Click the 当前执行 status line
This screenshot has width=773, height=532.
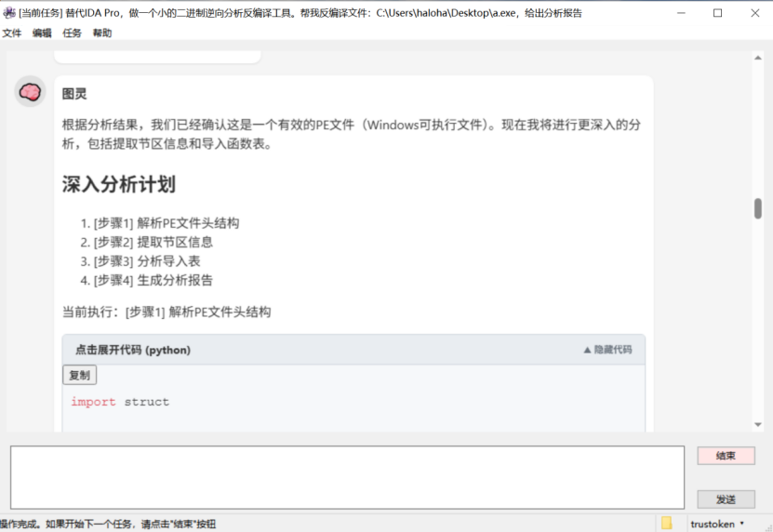[x=167, y=313]
